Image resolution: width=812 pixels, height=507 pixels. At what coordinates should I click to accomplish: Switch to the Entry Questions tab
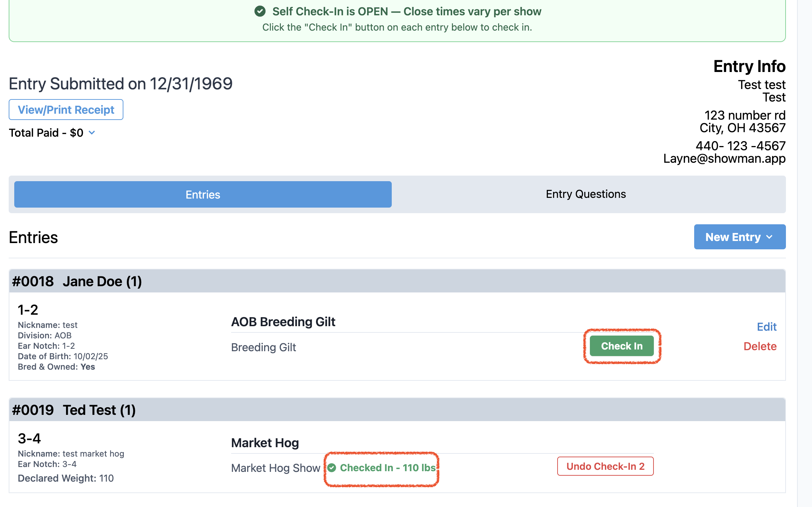pyautogui.click(x=585, y=194)
